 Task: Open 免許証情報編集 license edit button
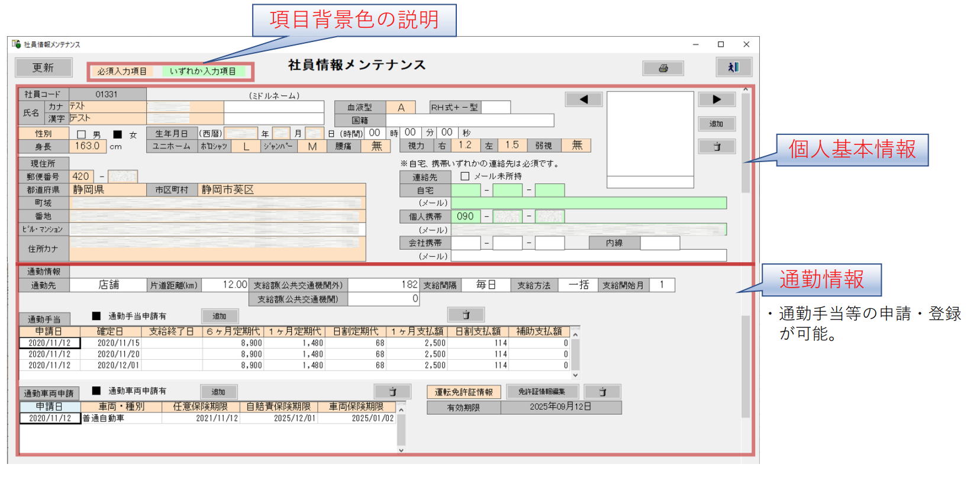tap(541, 392)
